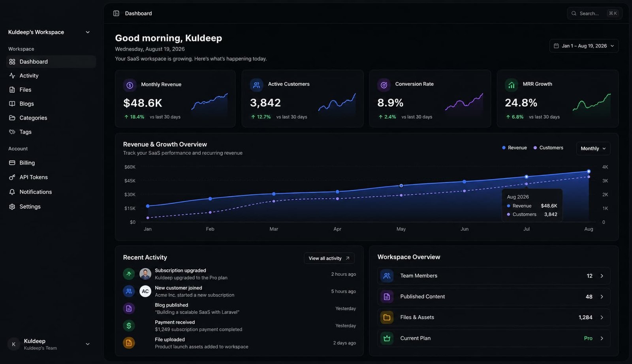Open Billing in the sidebar
The image size is (632, 364).
[51, 163]
